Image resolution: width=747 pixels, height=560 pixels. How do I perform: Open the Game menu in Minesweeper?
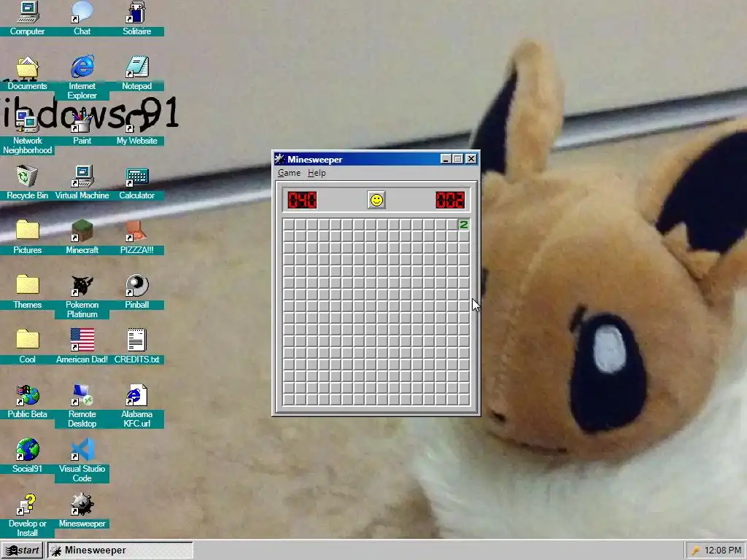[x=289, y=173]
